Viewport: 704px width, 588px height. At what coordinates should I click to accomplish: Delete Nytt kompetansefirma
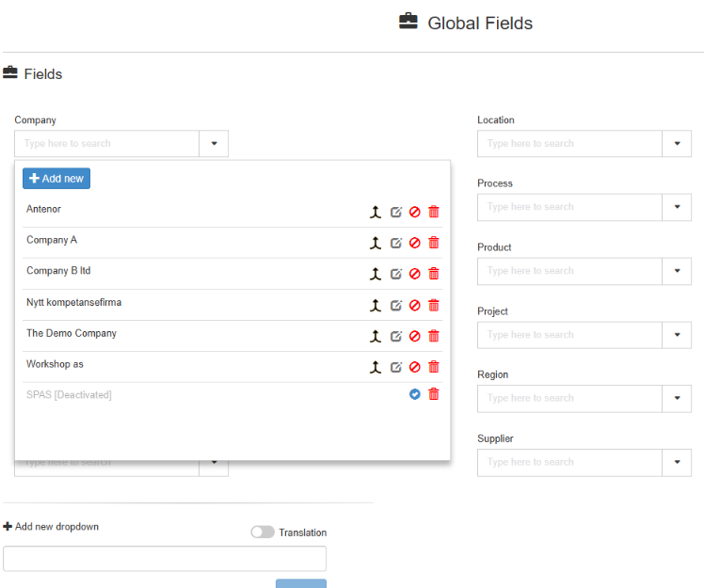434,305
